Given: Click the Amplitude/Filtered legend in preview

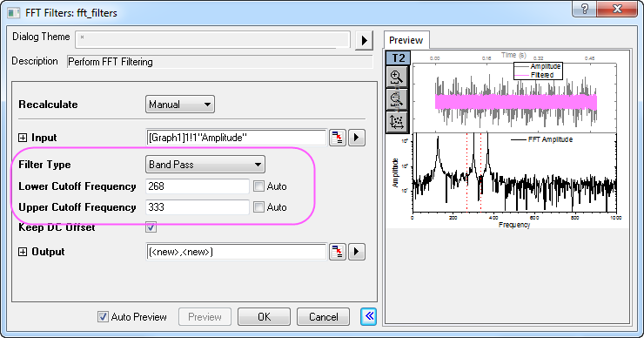Looking at the screenshot, I should click(x=538, y=71).
